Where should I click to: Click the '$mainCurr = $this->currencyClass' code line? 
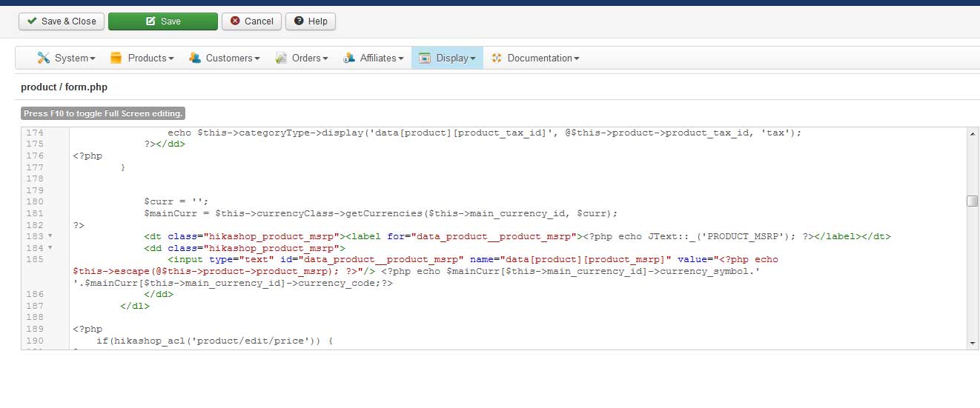381,213
